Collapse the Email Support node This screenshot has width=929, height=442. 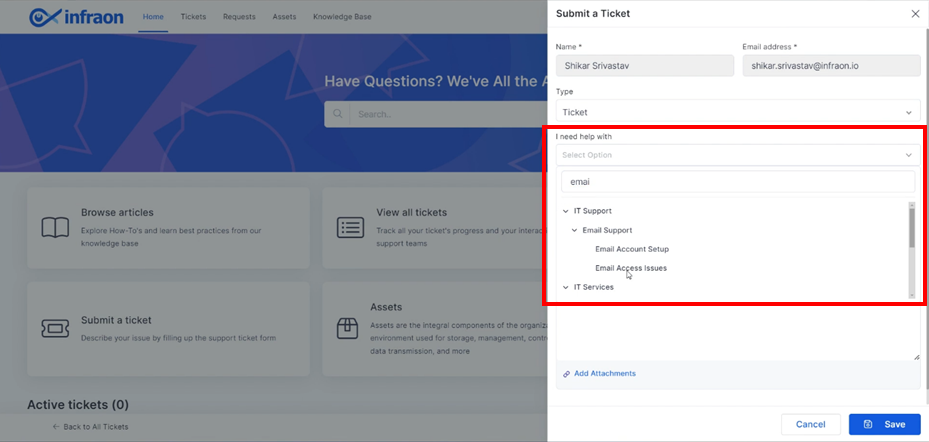coord(574,230)
